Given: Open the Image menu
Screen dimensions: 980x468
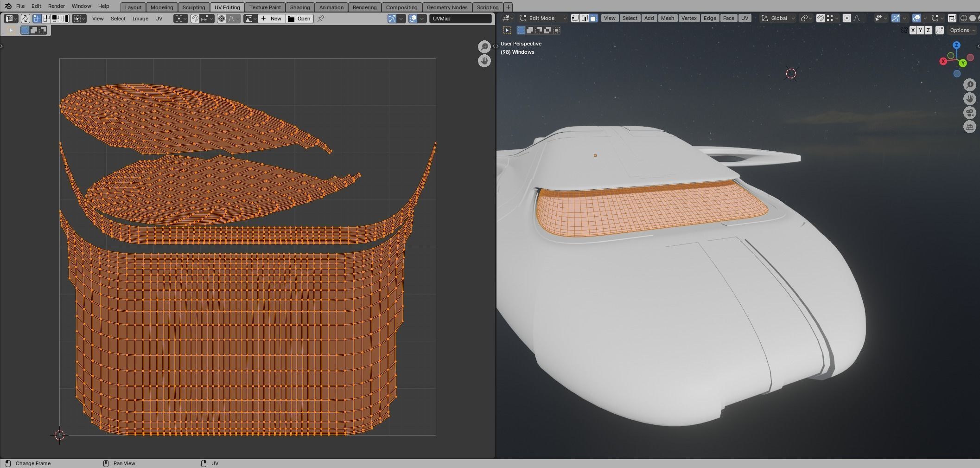Looking at the screenshot, I should tap(140, 19).
